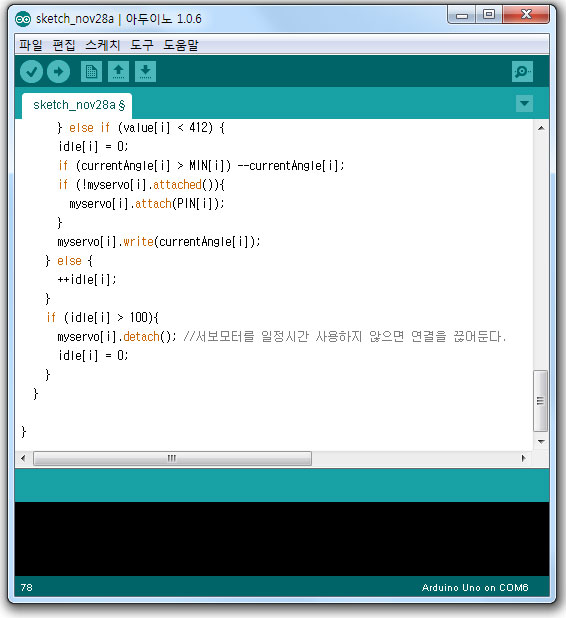Create a new sketch with the page icon
The width and height of the screenshot is (566, 618).
pos(91,72)
